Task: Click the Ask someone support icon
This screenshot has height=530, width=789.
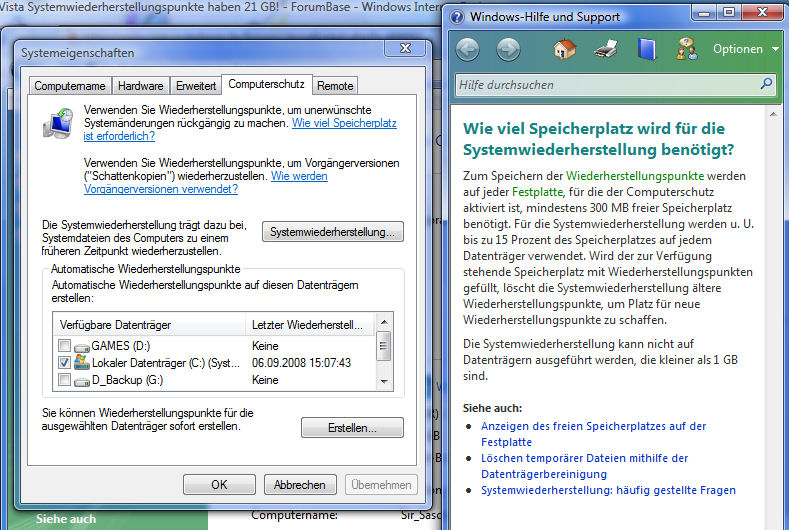Action: [687, 49]
